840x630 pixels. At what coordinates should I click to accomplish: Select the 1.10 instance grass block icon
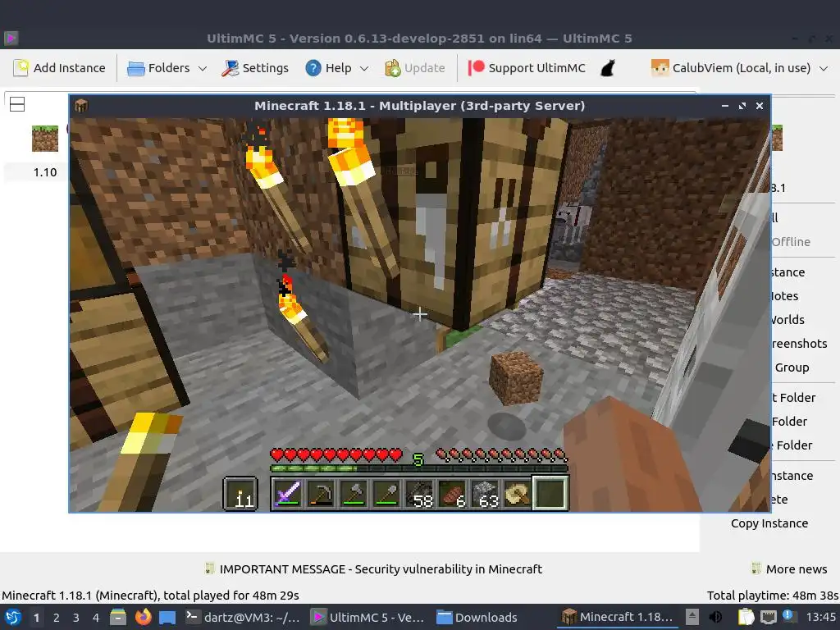(x=45, y=138)
